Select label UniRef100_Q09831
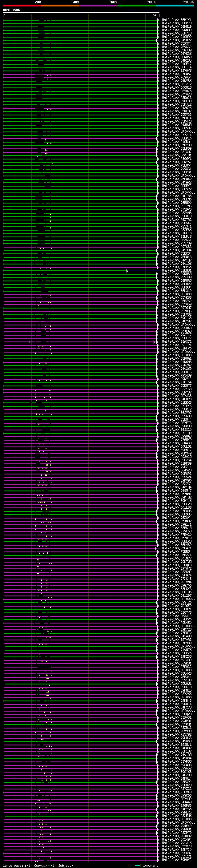197x868 pixels. [176, 169]
